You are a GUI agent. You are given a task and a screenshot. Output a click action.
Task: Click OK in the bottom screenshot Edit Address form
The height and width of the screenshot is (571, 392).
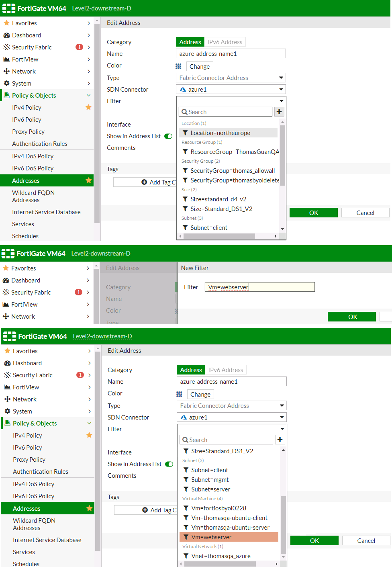(314, 540)
